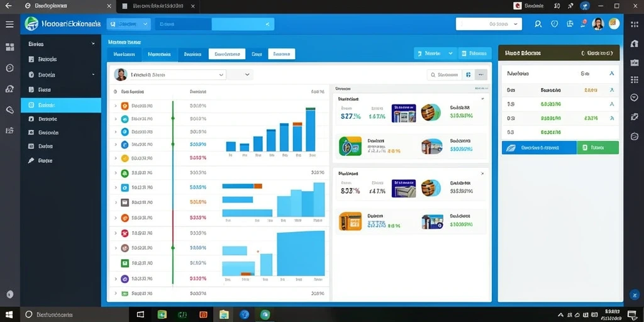This screenshot has width=644, height=322.
Task: Open the user profile avatar in the header
Action: tap(598, 24)
